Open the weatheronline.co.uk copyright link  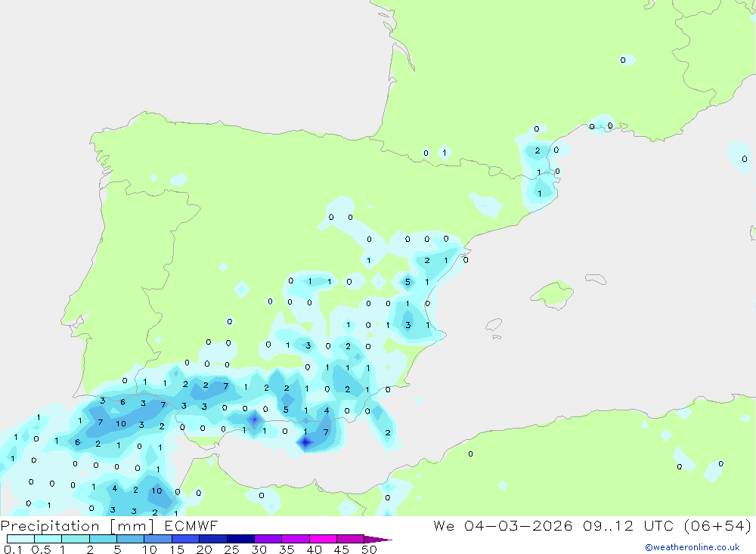point(692,547)
